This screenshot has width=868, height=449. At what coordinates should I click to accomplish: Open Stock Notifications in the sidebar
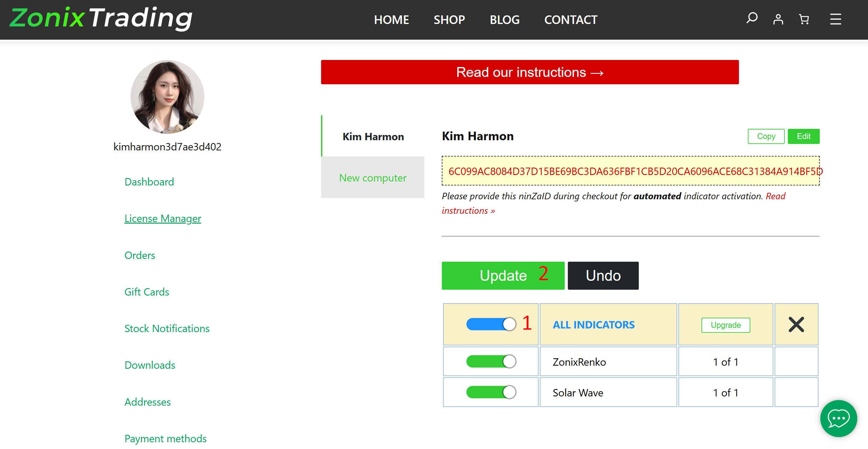point(167,328)
